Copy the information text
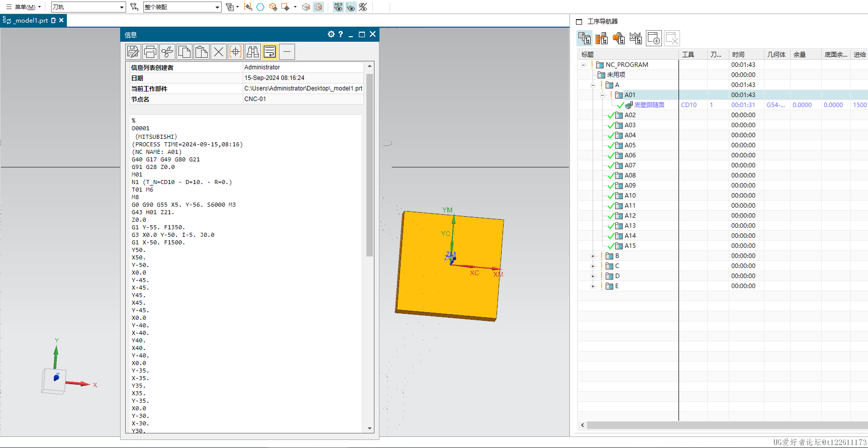Viewport: 868px width, 448px height. click(184, 52)
